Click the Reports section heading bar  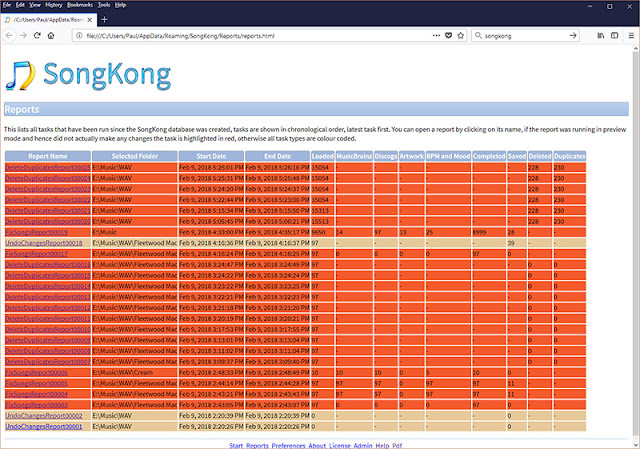(x=316, y=109)
